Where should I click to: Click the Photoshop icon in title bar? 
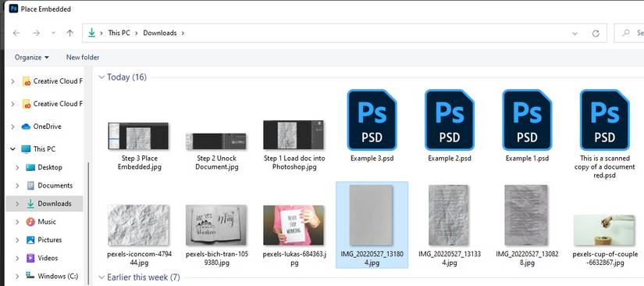point(13,9)
